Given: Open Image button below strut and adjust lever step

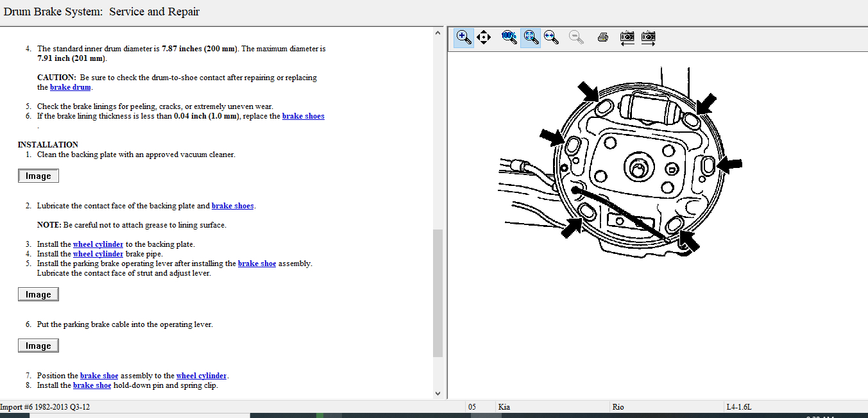Looking at the screenshot, I should 38,295.
